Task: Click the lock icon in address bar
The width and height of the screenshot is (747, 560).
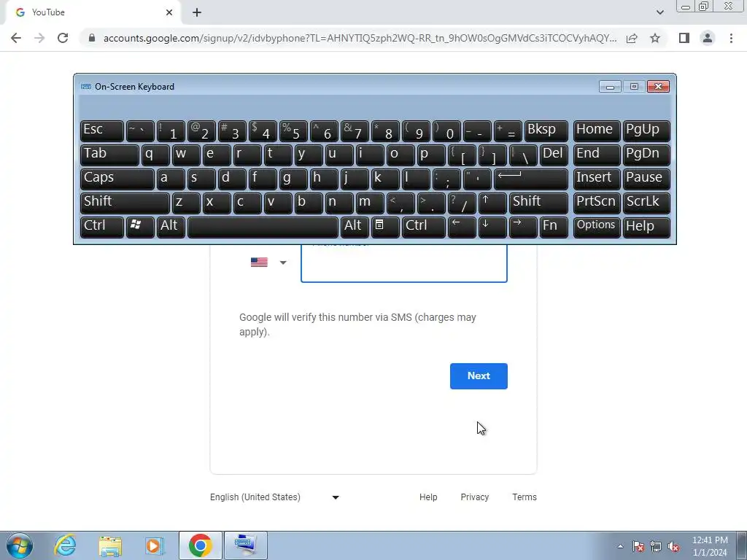Action: point(92,38)
